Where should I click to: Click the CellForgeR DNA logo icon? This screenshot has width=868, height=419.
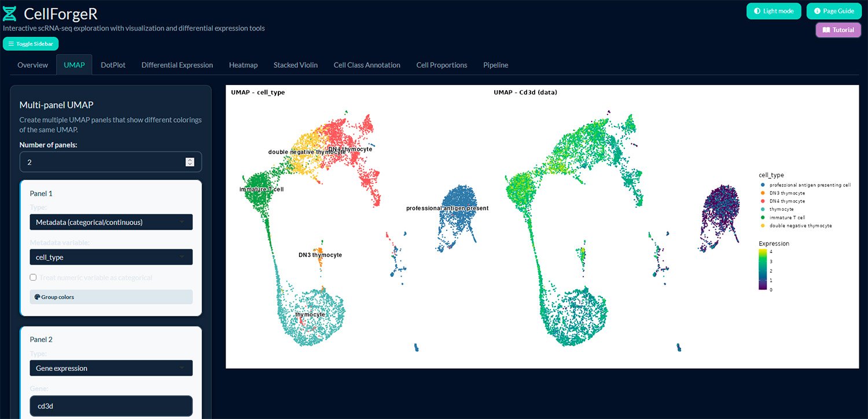click(x=9, y=13)
